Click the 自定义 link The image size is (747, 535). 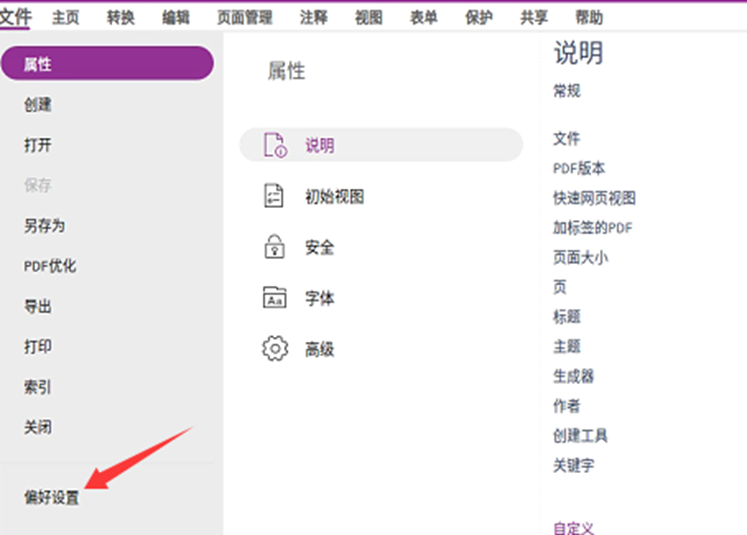coord(573,527)
